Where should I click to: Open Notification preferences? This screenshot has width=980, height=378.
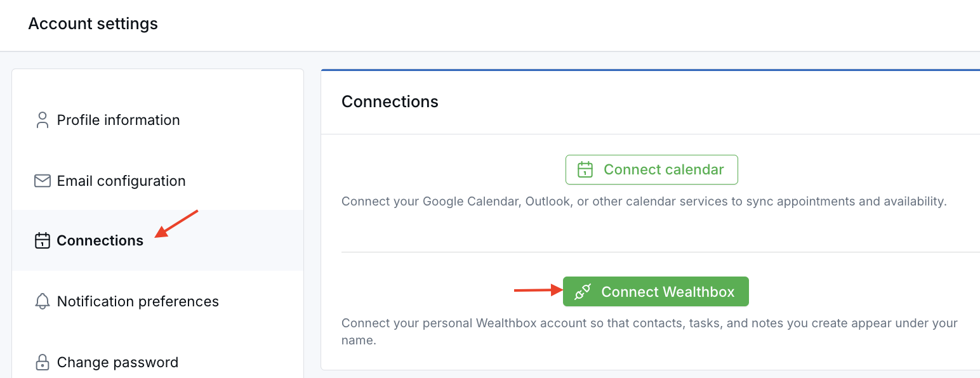pos(138,301)
